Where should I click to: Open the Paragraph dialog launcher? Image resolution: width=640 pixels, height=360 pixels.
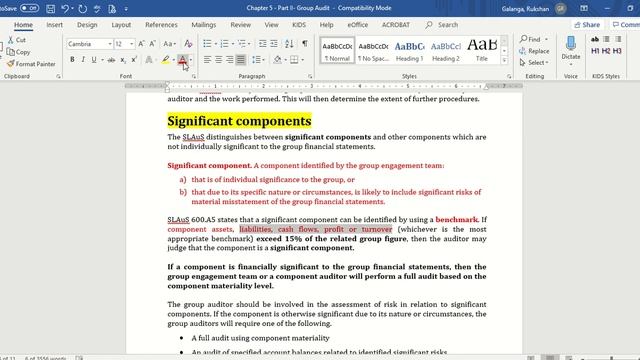click(310, 76)
